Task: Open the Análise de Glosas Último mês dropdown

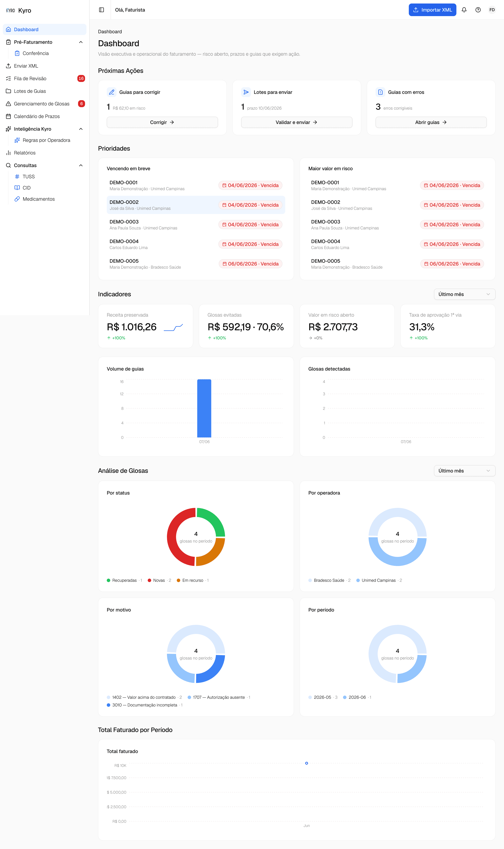Action: pyautogui.click(x=464, y=471)
